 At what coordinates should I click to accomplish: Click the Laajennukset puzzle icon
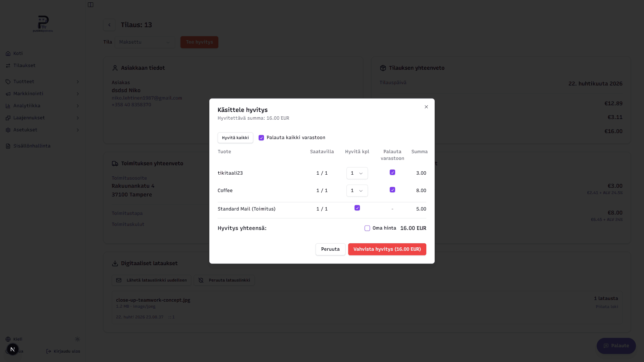tap(8, 118)
